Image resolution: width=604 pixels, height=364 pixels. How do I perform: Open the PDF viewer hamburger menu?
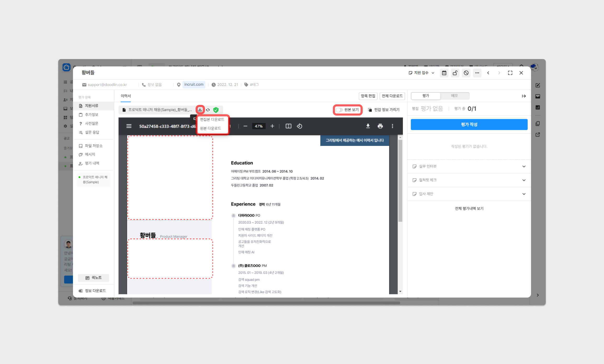tap(129, 126)
